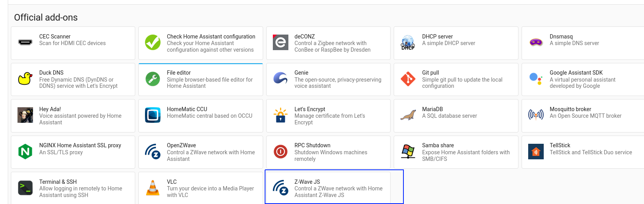Click 'A SQL database server' text

point(450,116)
